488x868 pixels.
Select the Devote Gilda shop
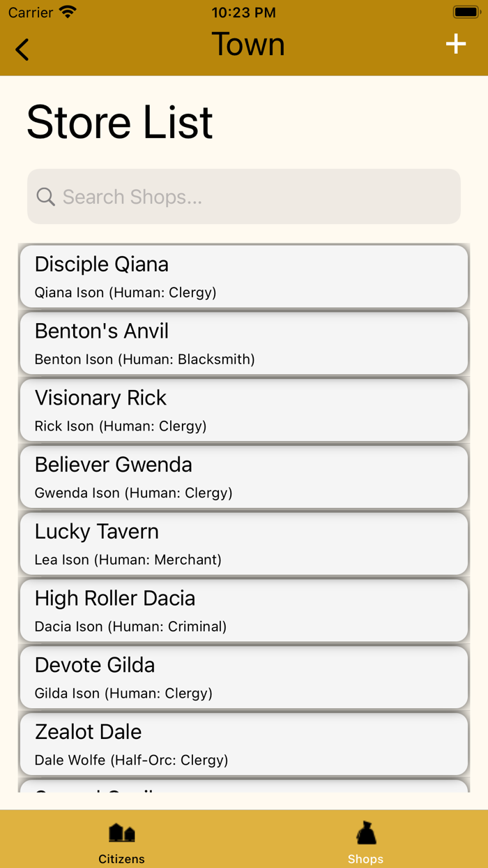(244, 678)
